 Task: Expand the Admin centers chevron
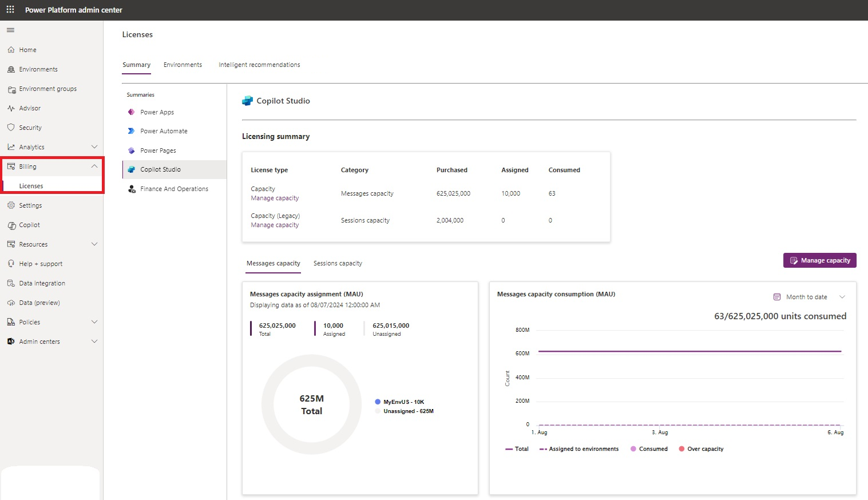tap(94, 342)
